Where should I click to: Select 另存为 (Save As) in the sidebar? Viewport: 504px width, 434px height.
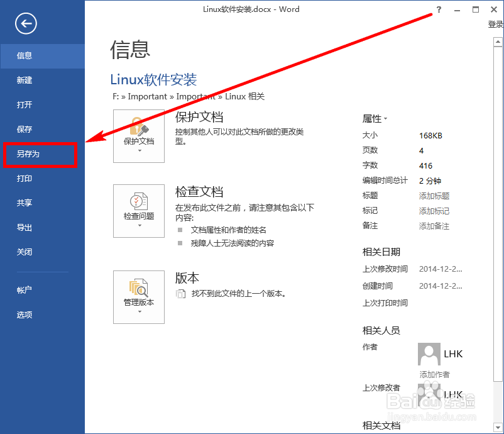28,154
